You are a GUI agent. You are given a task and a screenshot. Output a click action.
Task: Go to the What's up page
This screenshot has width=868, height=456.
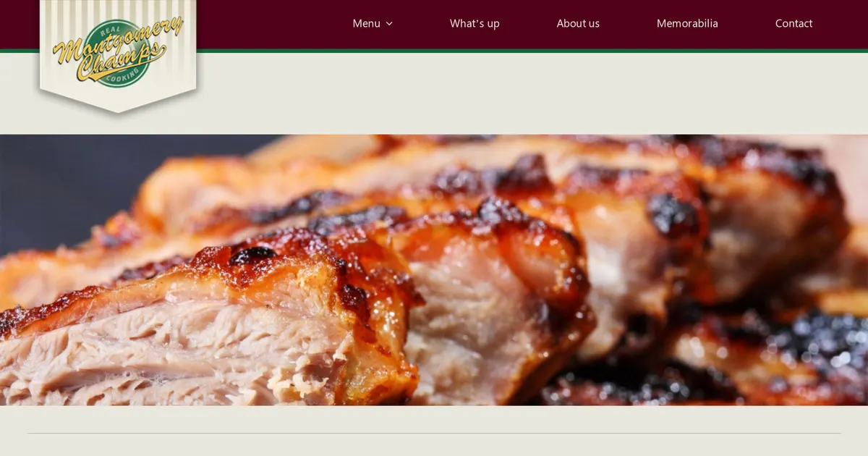(475, 23)
